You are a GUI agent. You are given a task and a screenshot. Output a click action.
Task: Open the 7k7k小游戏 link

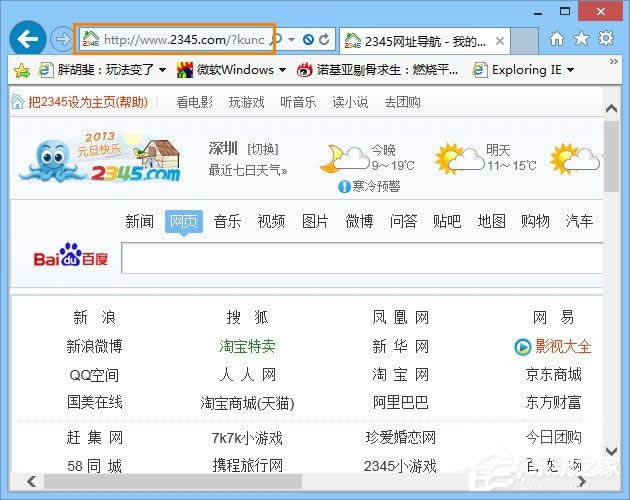(x=247, y=438)
